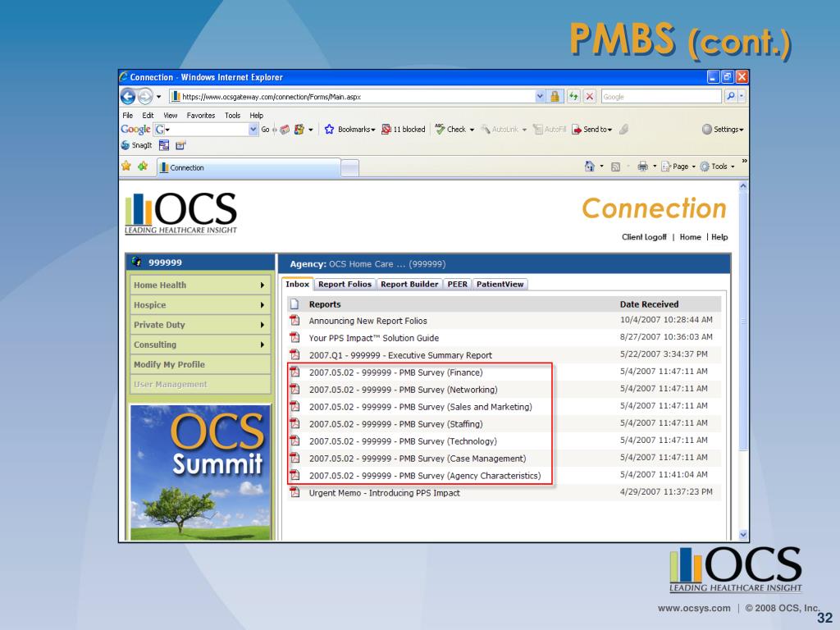
Task: Click PDF icon beside PMB Survey (Finance)
Action: tap(294, 372)
